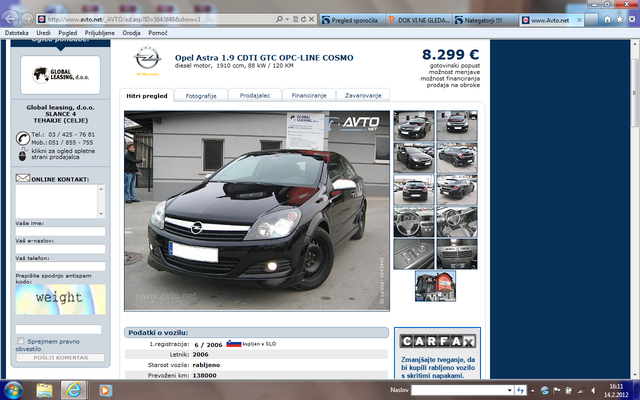Open window switches close-up thumbnail
Image resolution: width=640 pixels, height=400 pixels.
tap(414, 254)
